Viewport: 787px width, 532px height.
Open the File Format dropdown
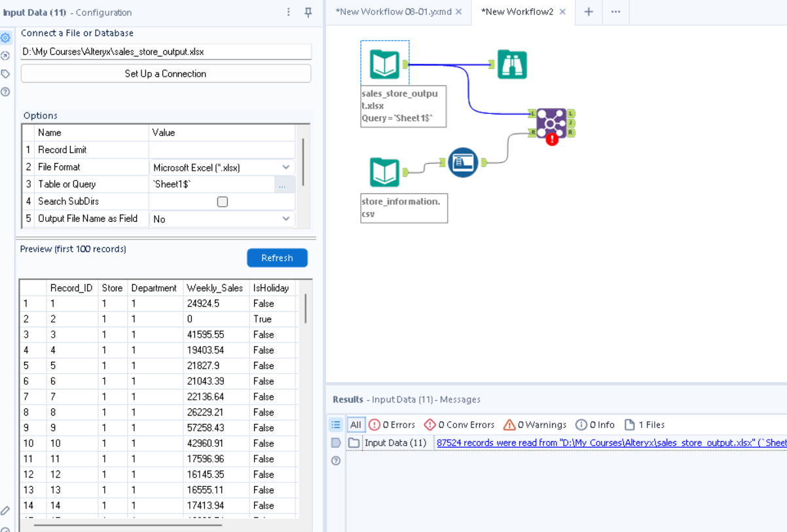pos(286,167)
